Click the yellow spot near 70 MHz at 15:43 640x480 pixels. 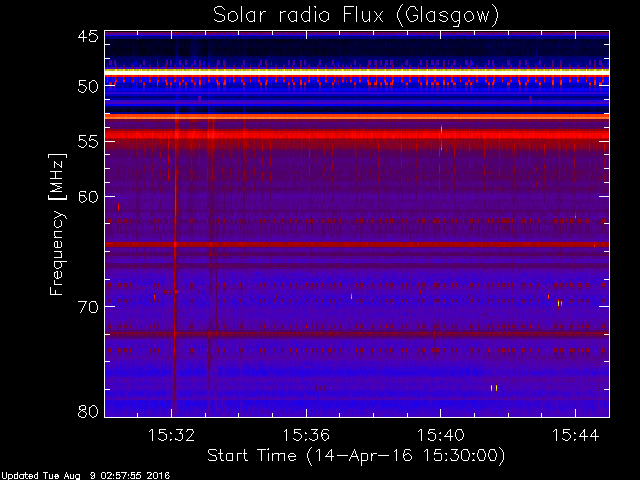coord(560,303)
